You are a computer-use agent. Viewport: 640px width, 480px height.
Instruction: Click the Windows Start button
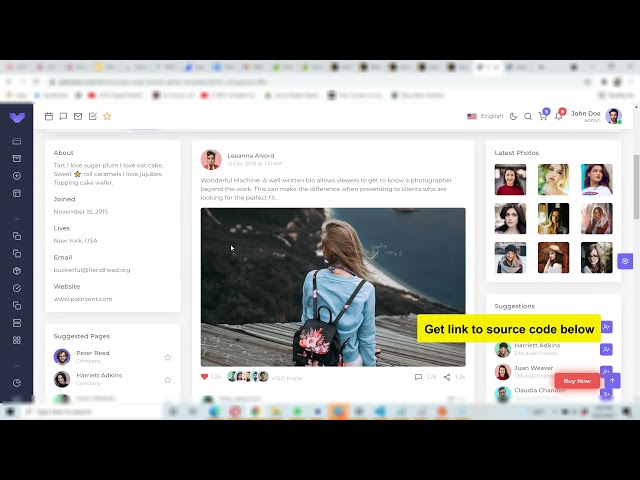click(x=10, y=412)
